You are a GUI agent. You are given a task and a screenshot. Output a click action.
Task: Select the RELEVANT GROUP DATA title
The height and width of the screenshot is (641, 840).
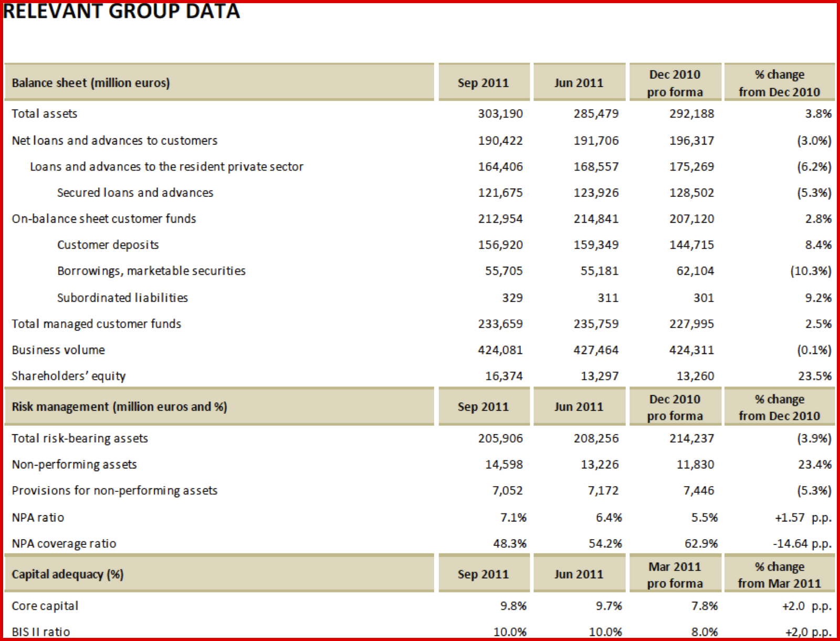[121, 12]
